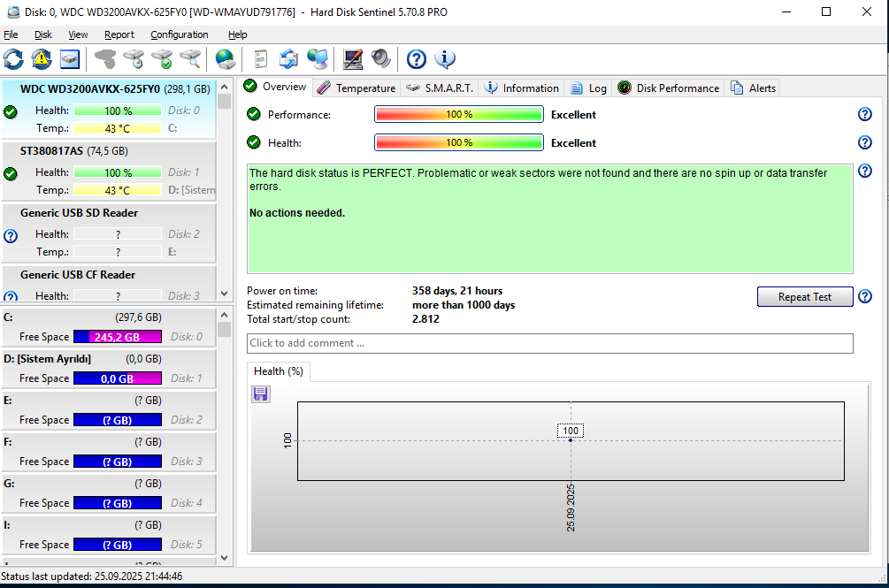
Task: Click the disk with magnifying glass icon
Action: point(190,59)
